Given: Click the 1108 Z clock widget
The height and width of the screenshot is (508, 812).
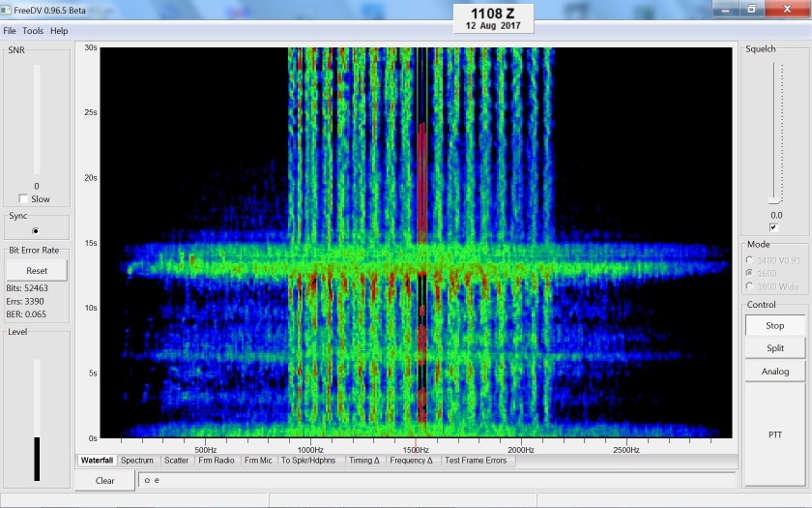Looking at the screenshot, I should click(x=493, y=17).
